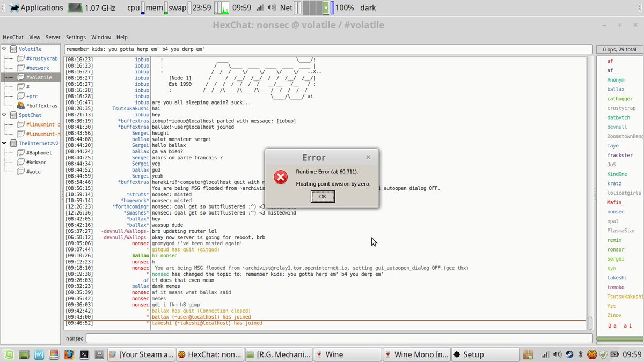This screenshot has height=362, width=644.
Task: Click the CPU load graph in top panel
Action: [143, 8]
